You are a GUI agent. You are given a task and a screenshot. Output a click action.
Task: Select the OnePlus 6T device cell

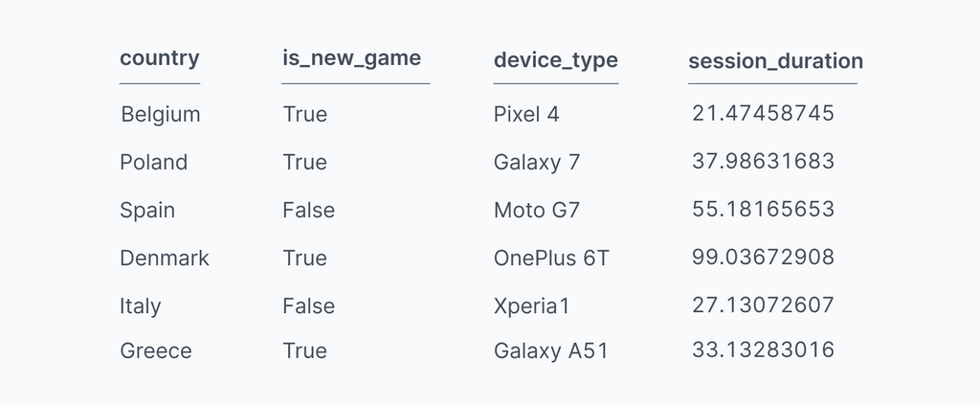tap(550, 259)
